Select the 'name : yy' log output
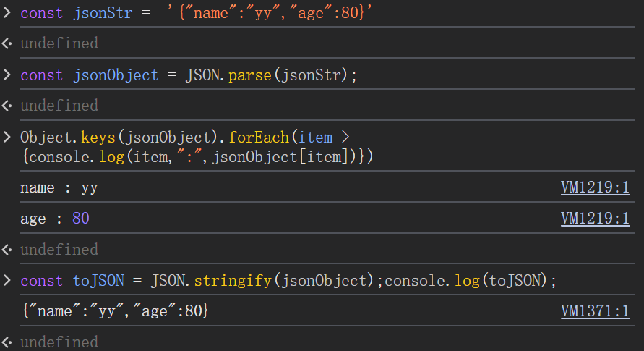Screen dimensions: 644x351 coord(59,188)
